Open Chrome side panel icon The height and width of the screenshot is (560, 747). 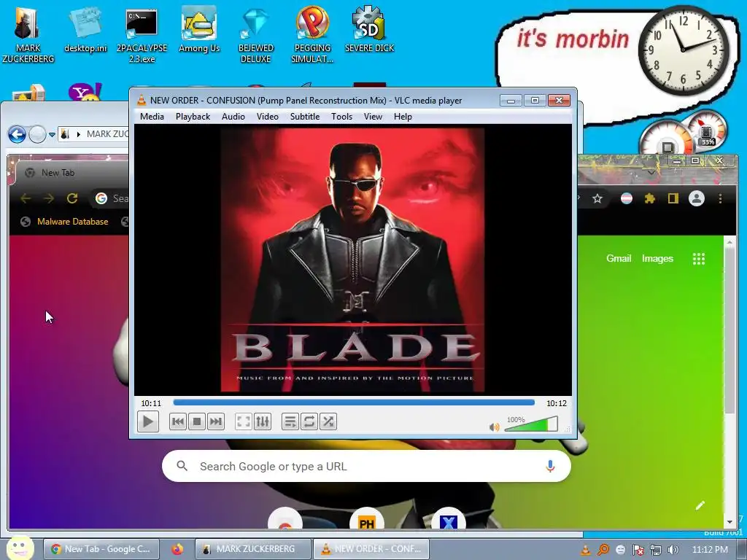tap(673, 198)
